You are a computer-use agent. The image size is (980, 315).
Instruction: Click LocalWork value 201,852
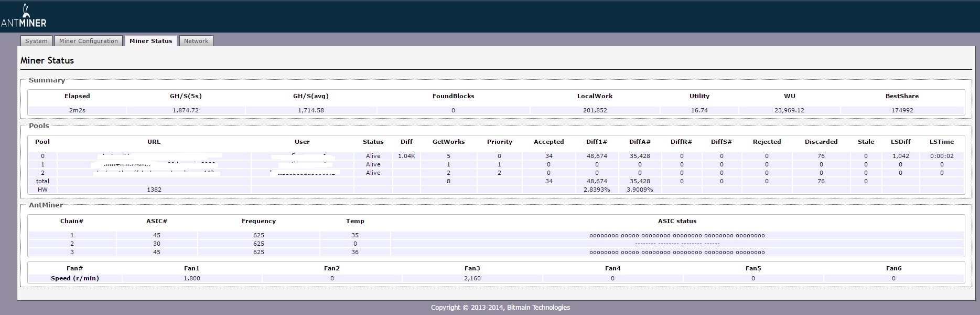click(x=595, y=110)
